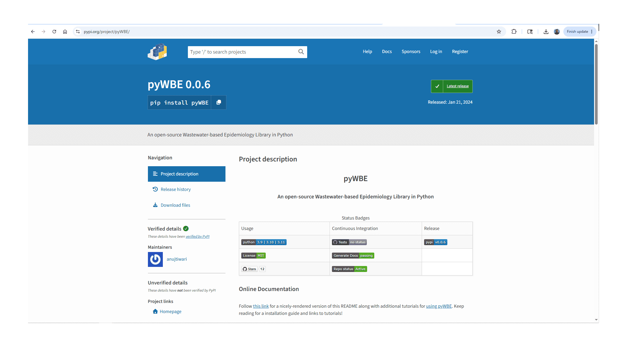This screenshot has height=364, width=640.
Task: Open the 'using pyWBE' tutorials link
Action: click(x=439, y=306)
